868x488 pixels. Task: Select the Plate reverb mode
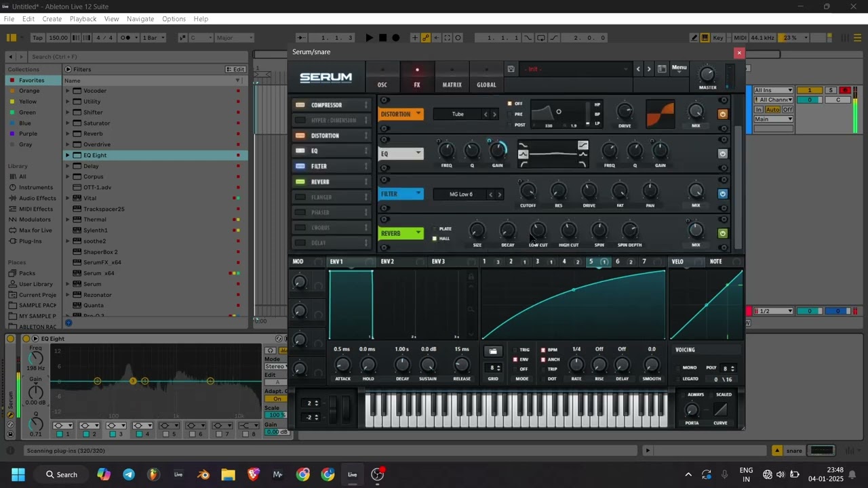pos(442,229)
